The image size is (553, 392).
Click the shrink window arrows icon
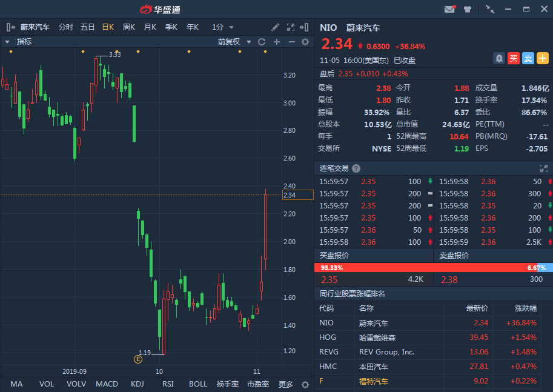click(490, 9)
